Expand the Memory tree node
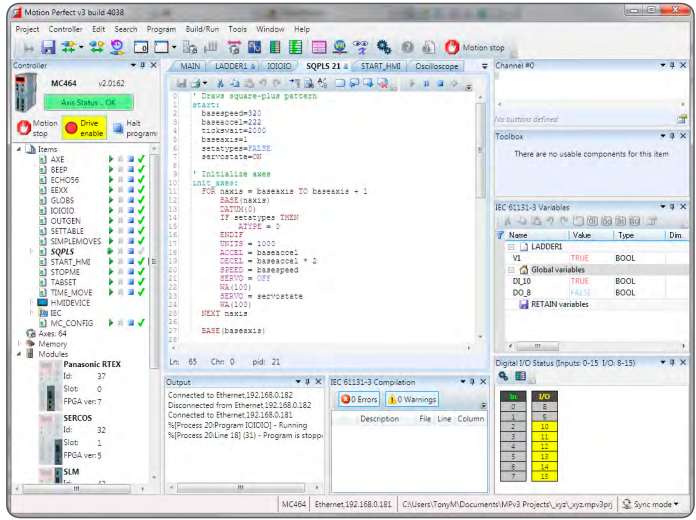This screenshot has width=696, height=520. (x=19, y=344)
